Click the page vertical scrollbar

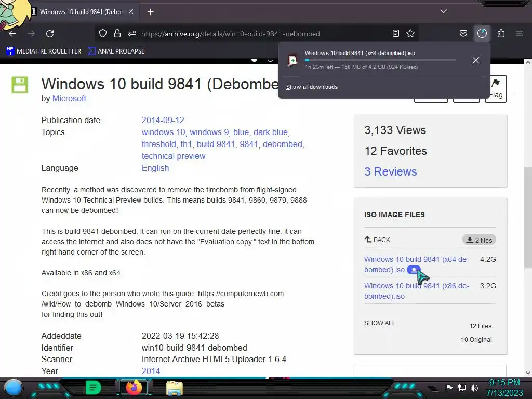pos(528,217)
